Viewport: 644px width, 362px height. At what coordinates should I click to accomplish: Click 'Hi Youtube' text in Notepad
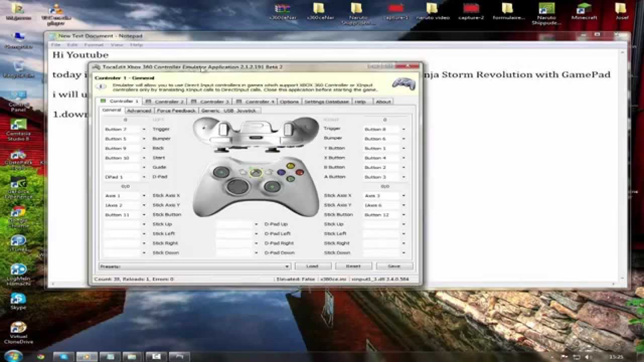pyautogui.click(x=80, y=55)
